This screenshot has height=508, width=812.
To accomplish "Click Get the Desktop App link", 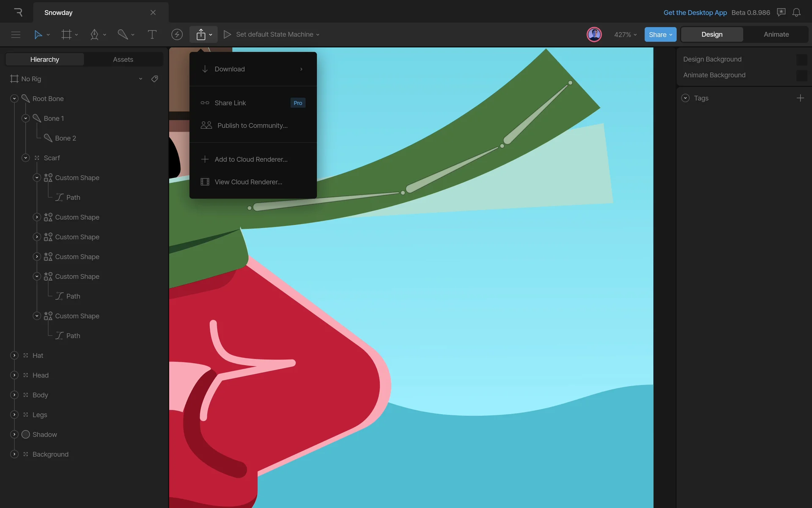I will click(695, 12).
